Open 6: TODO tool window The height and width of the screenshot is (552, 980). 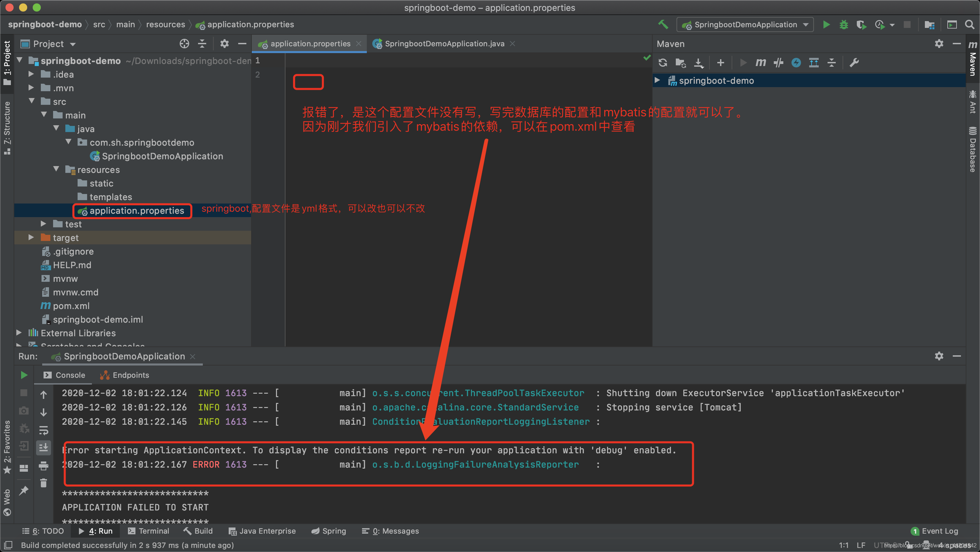[43, 531]
